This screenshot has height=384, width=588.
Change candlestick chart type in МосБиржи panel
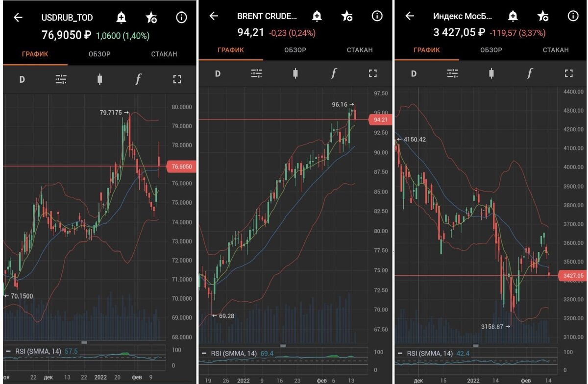click(x=491, y=73)
